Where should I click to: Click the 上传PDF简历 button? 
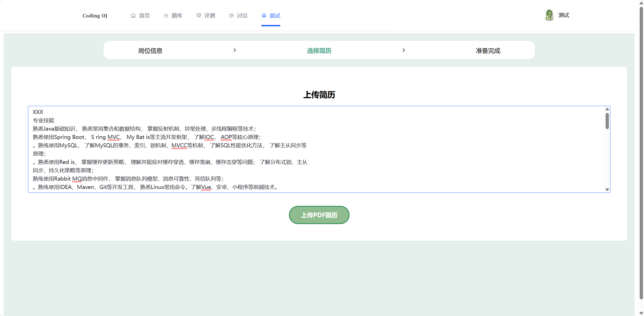[x=319, y=215]
